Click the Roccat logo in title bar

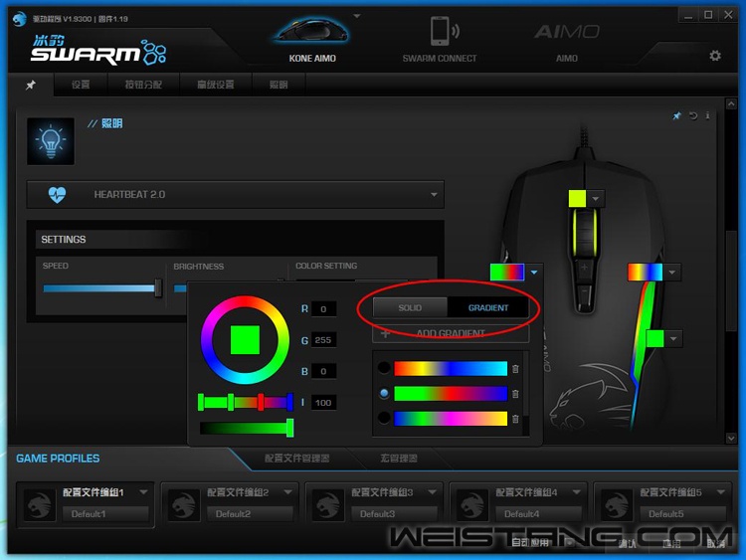pyautogui.click(x=20, y=19)
